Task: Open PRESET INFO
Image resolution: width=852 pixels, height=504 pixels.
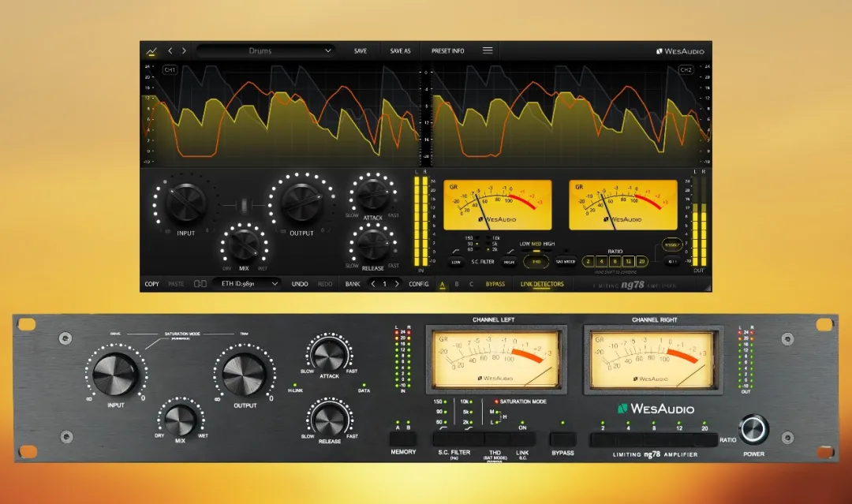Action: tap(448, 50)
